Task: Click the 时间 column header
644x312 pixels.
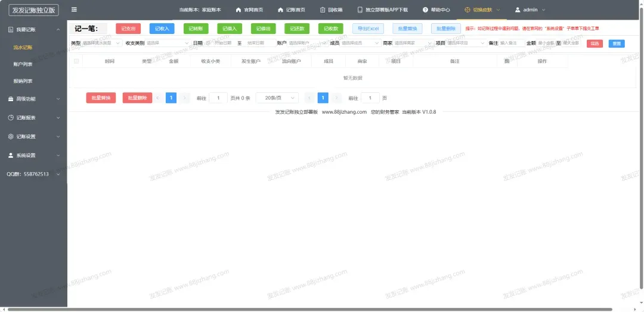Action: point(110,61)
